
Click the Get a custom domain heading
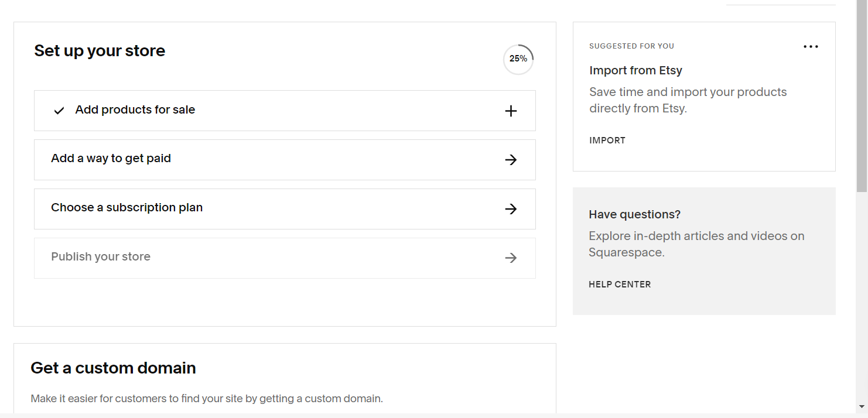tap(113, 368)
